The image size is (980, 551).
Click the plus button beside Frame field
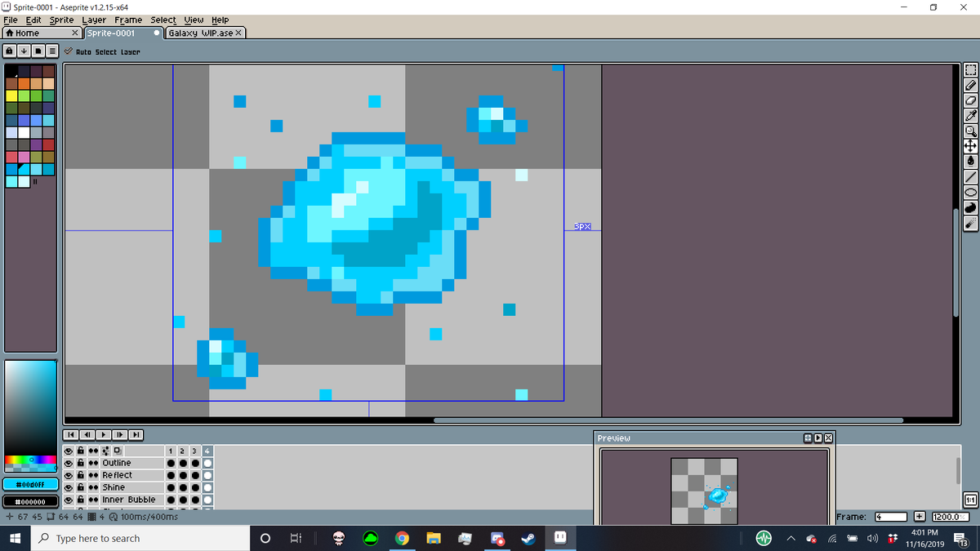coord(920,517)
